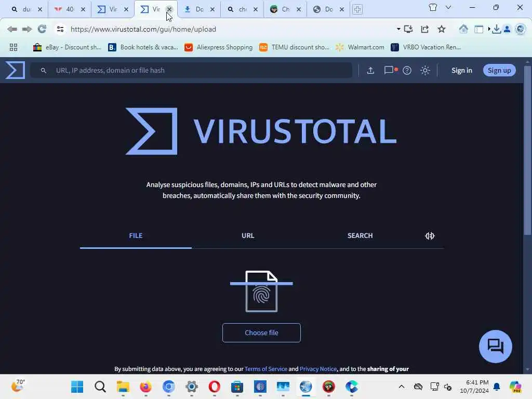Bookmark this page with the star icon

(x=442, y=29)
